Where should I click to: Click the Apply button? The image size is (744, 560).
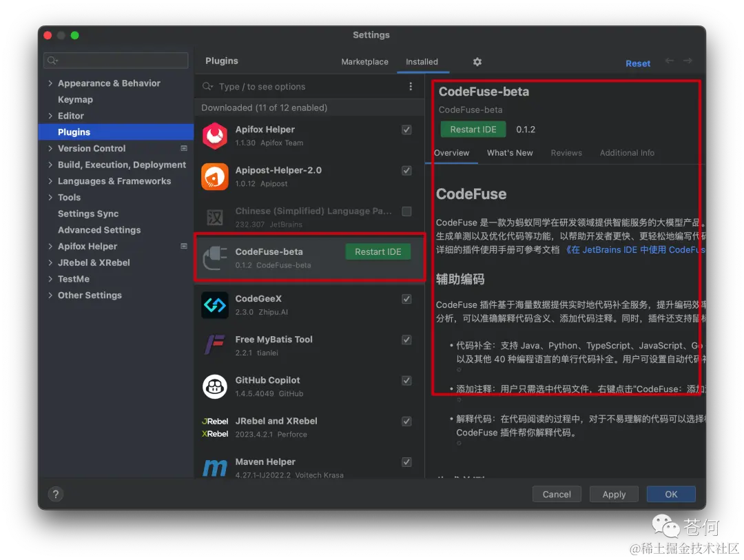[x=614, y=494]
